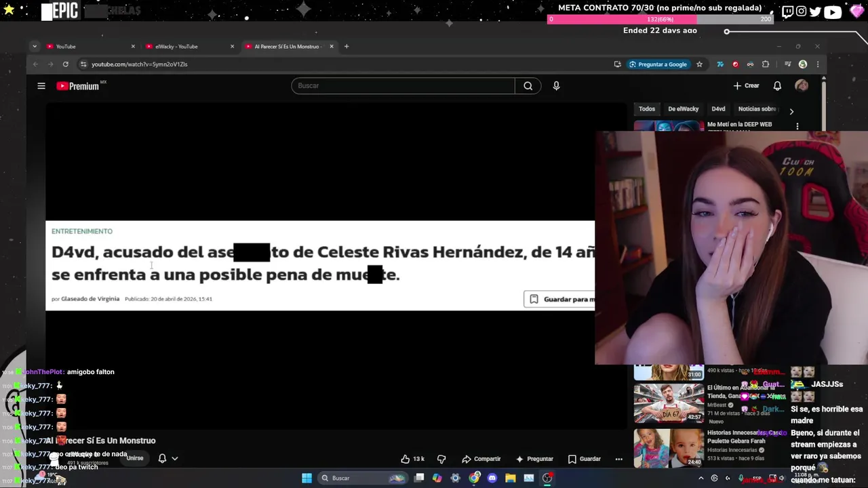Click video title Al Parecer Sí Es Un Monstruo
Viewport: 868px width, 488px height.
click(101, 441)
